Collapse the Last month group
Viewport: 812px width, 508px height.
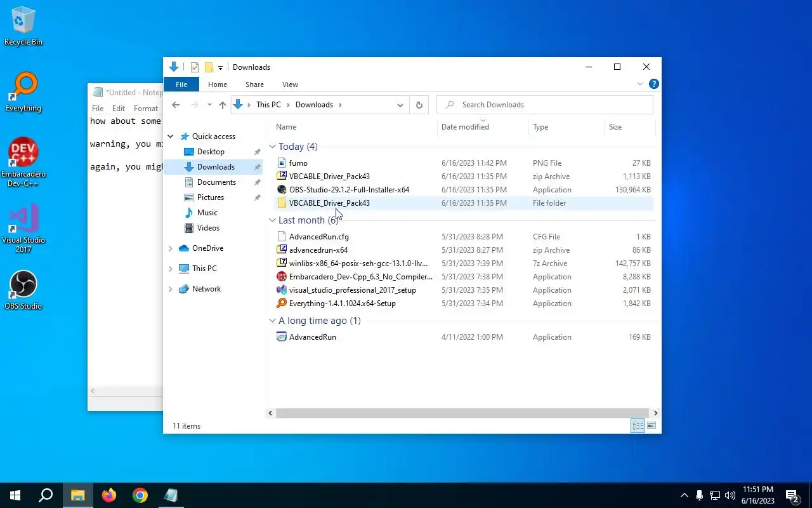tap(272, 220)
